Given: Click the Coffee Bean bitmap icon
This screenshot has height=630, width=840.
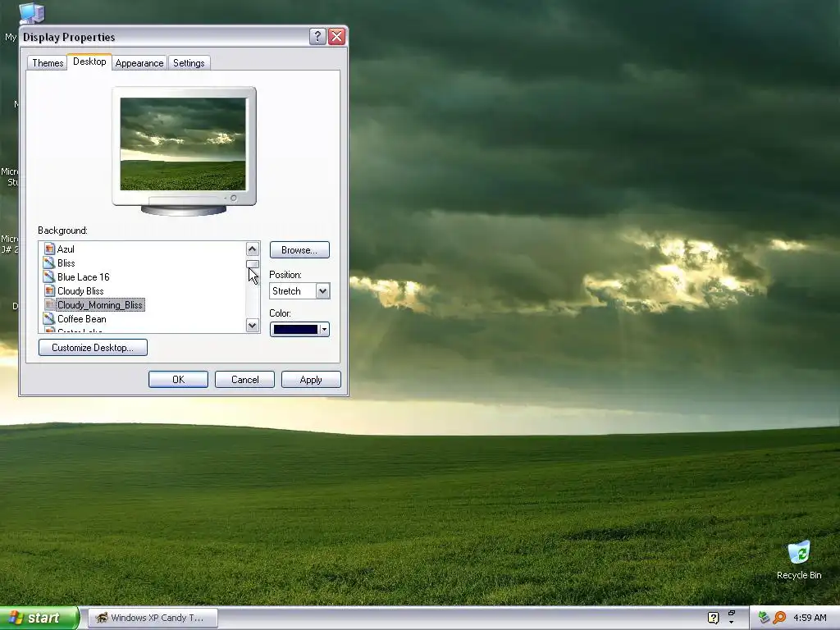Looking at the screenshot, I should click(49, 318).
